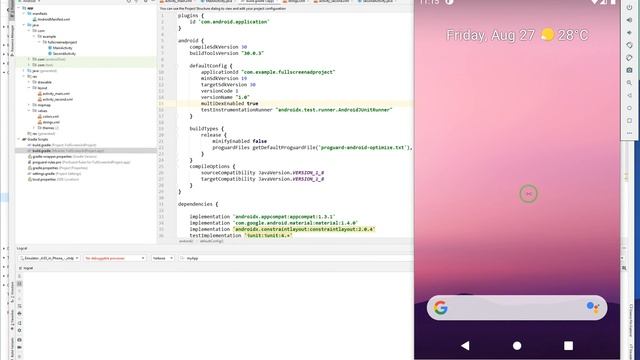Viewport: 640px width, 360px height.
Task: Tap the Android back navigation button
Action: click(x=465, y=346)
